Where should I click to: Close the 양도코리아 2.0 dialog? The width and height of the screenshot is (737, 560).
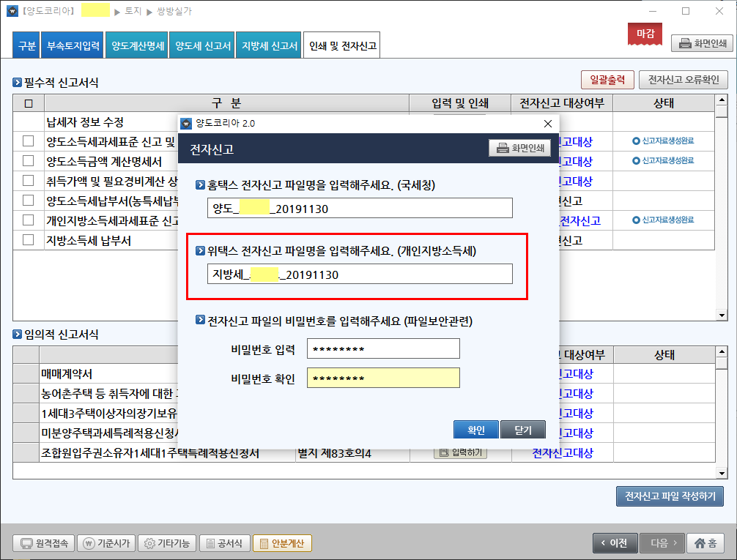click(x=547, y=124)
